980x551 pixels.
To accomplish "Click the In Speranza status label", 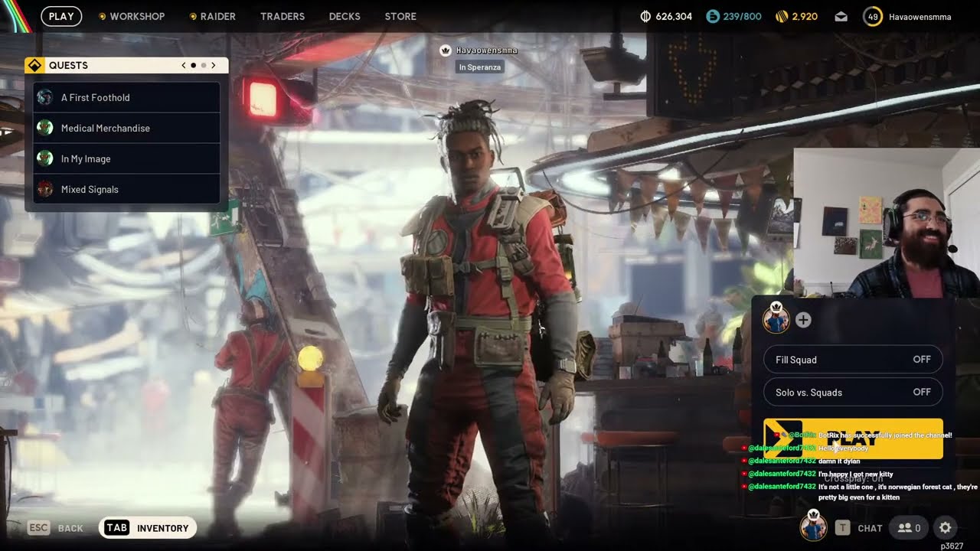I will [x=480, y=67].
